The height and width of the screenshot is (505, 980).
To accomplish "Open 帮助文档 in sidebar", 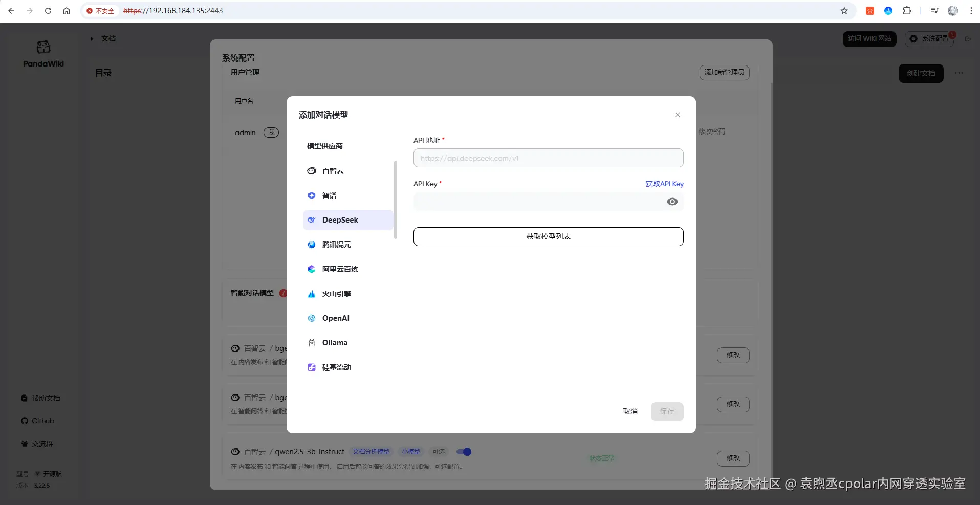I will pos(41,398).
